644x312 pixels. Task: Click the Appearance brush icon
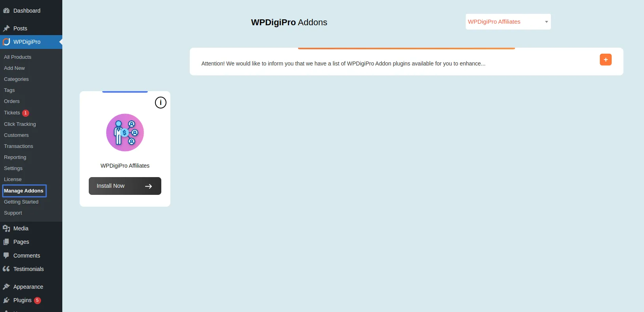tap(6, 287)
